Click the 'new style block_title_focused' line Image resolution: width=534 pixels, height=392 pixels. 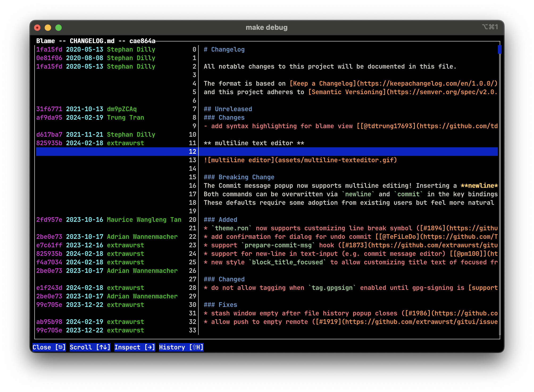click(351, 262)
